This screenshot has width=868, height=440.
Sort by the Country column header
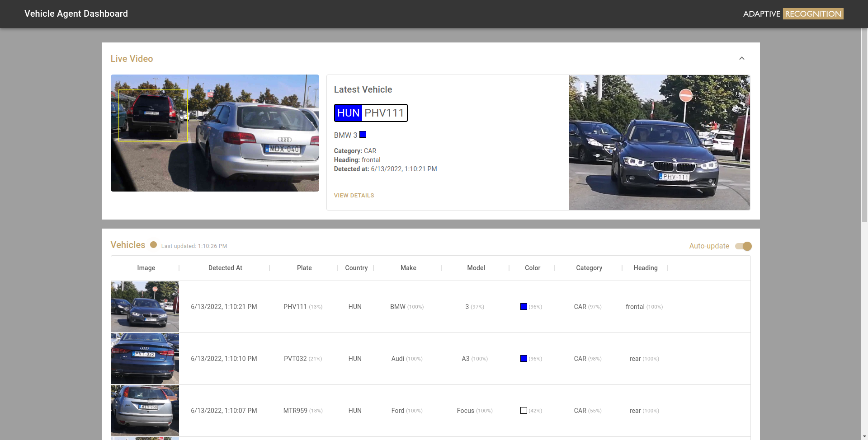click(x=356, y=268)
